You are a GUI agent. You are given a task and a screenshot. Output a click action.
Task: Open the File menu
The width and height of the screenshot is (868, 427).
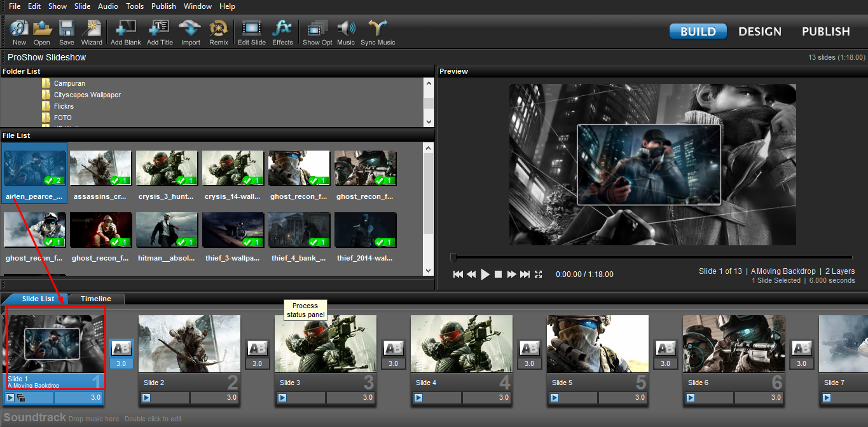[x=15, y=6]
